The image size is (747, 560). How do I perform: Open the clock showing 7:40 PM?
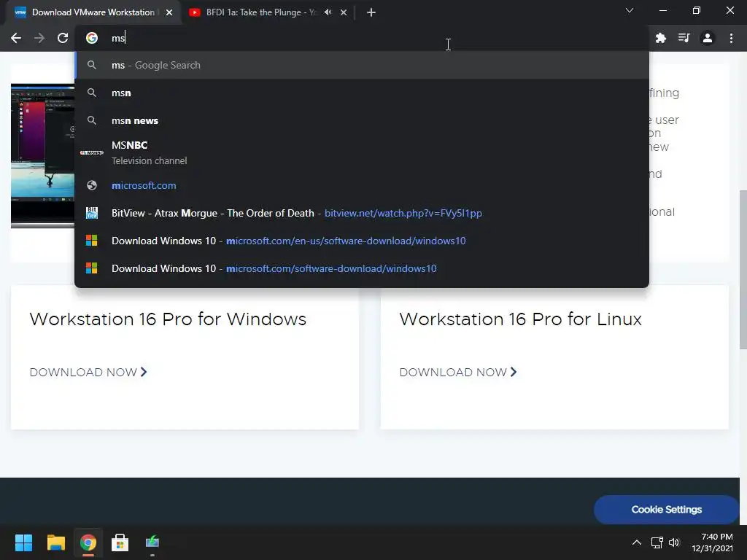pyautogui.click(x=712, y=542)
